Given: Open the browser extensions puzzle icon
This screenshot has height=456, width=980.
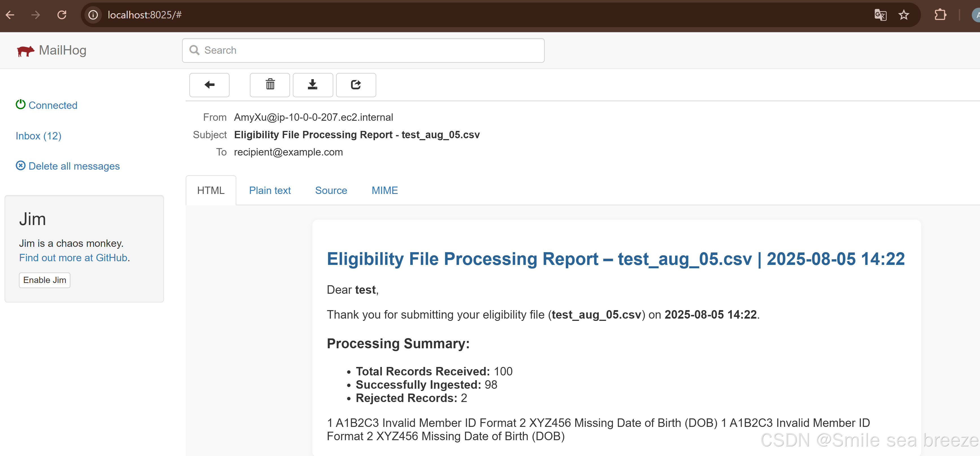Looking at the screenshot, I should tap(940, 15).
